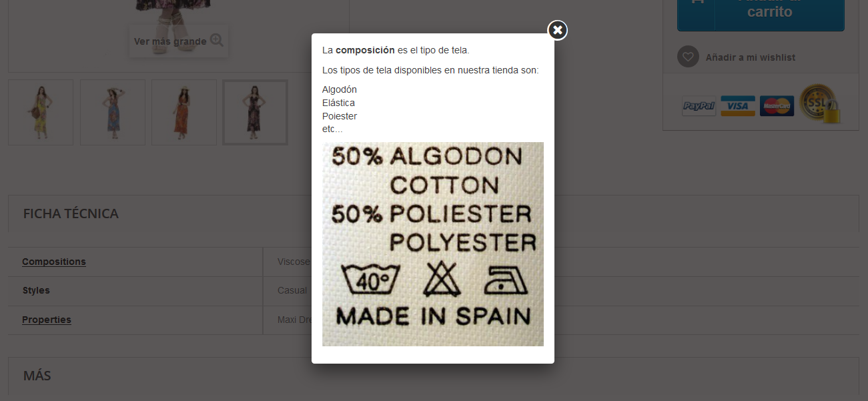Click the magnifier icon beside Ver más grande
The height and width of the screenshot is (401, 868).
click(217, 41)
